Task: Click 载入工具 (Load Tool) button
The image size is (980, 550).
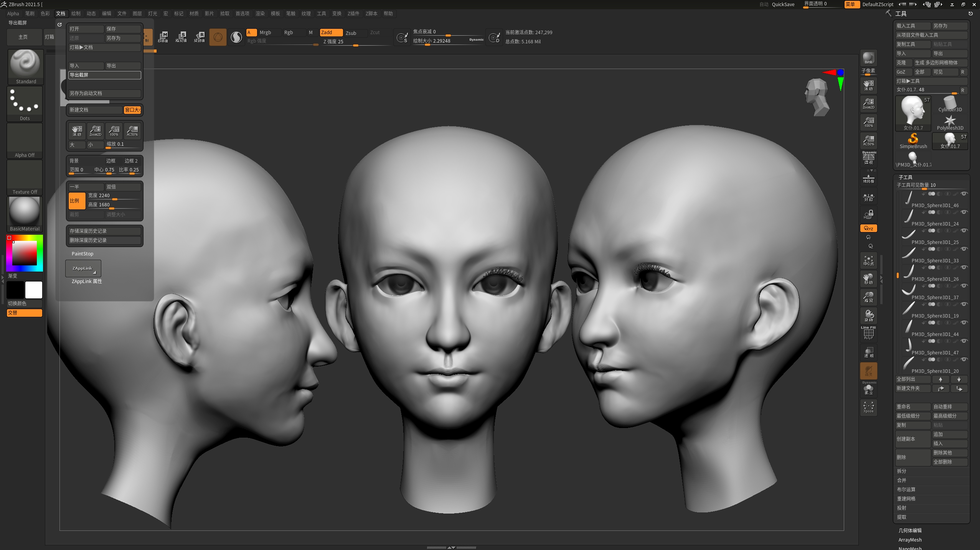Action: click(x=913, y=26)
